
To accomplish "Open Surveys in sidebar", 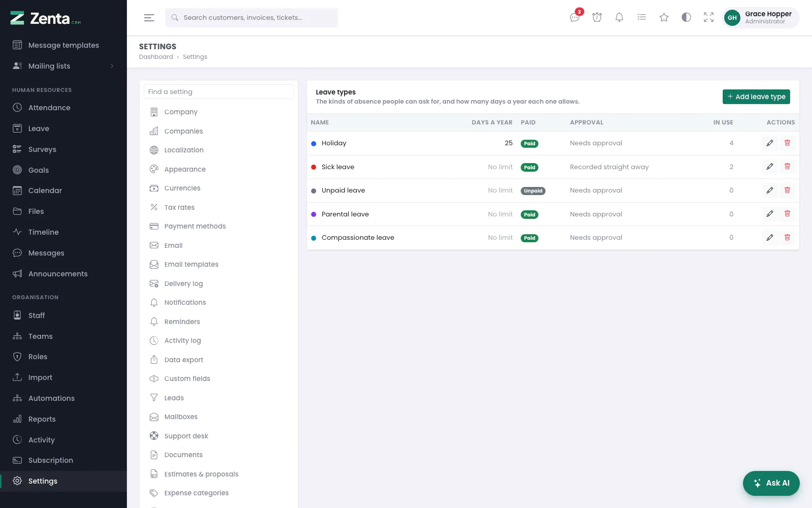I will (x=63, y=149).
